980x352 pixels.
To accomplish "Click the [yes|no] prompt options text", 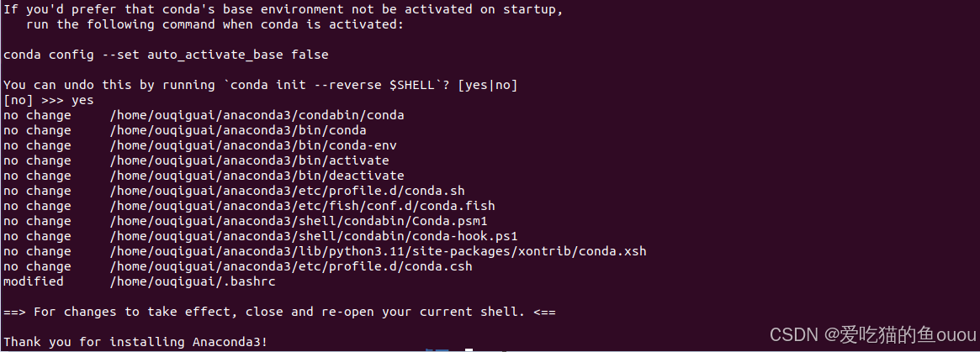I will tap(488, 86).
